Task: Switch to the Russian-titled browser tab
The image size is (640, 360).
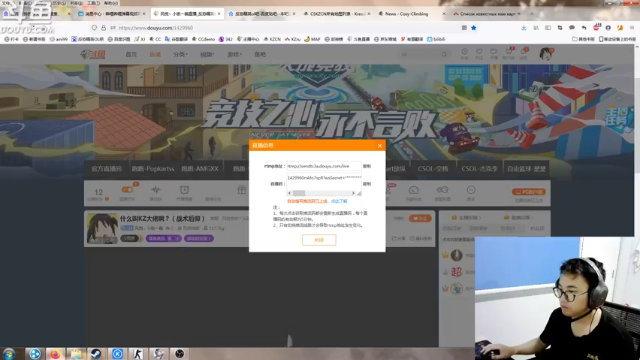Action: pyautogui.click(x=487, y=14)
